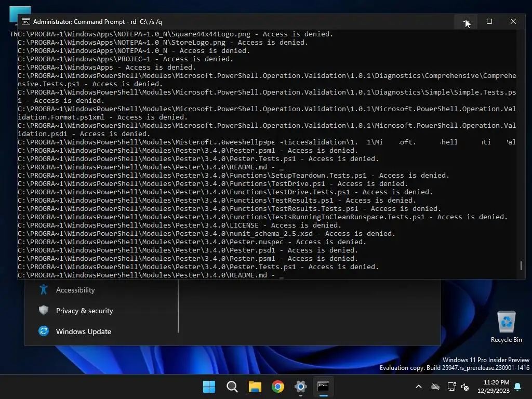Open the network status tray icon

tap(451, 387)
